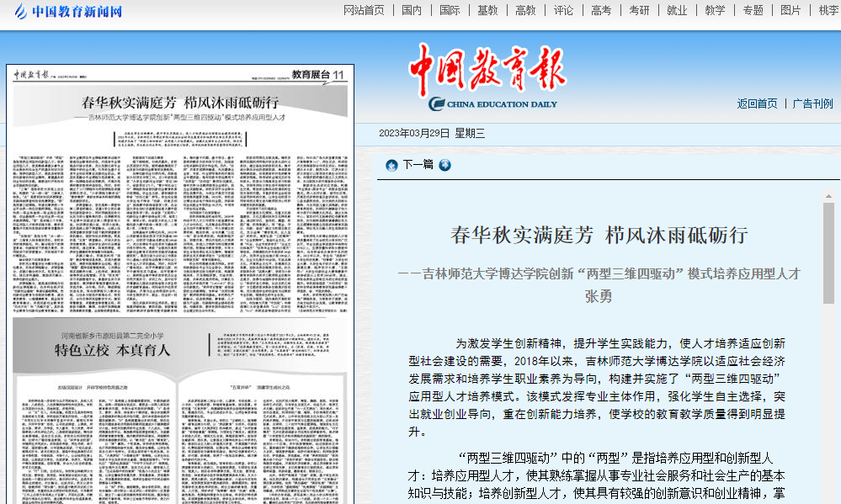
Task: Open the 桃李 section
Action: (x=828, y=10)
